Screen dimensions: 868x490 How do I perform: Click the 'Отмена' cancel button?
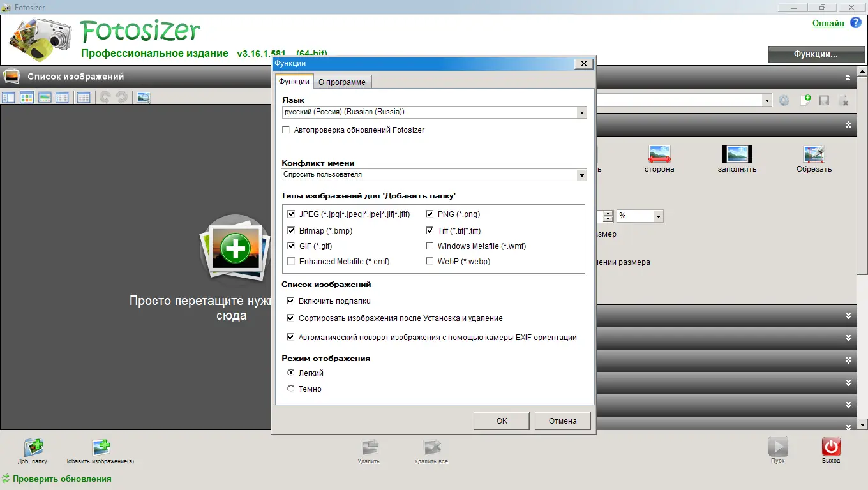(x=562, y=420)
